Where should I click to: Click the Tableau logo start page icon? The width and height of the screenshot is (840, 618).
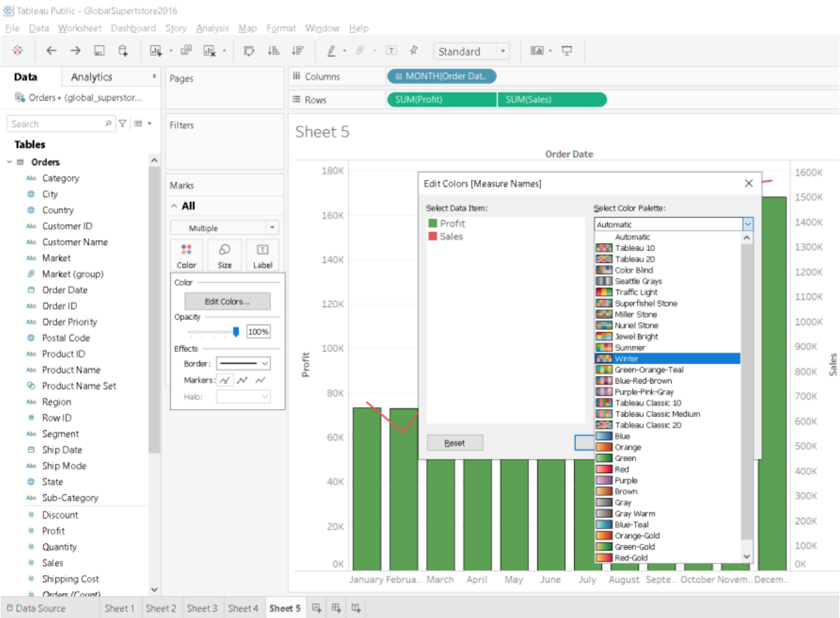point(17,50)
